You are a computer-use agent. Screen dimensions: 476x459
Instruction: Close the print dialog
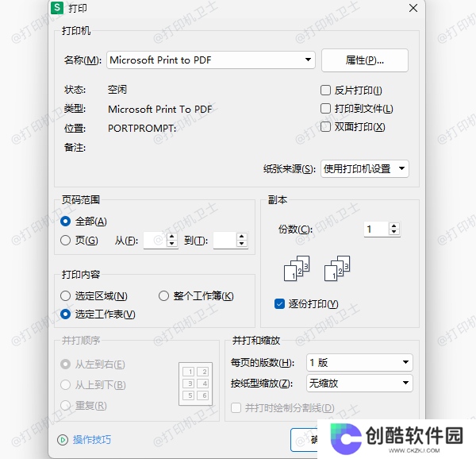click(x=413, y=8)
